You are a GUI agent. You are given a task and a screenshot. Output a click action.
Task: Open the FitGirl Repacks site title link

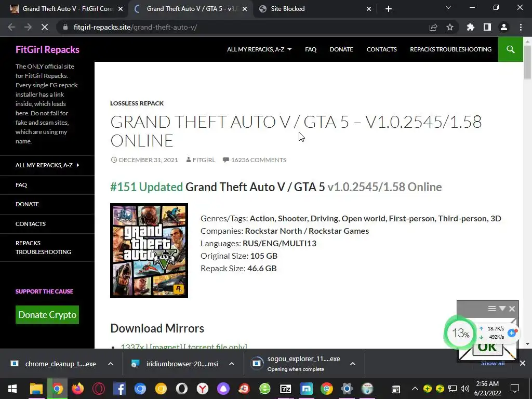point(47,49)
